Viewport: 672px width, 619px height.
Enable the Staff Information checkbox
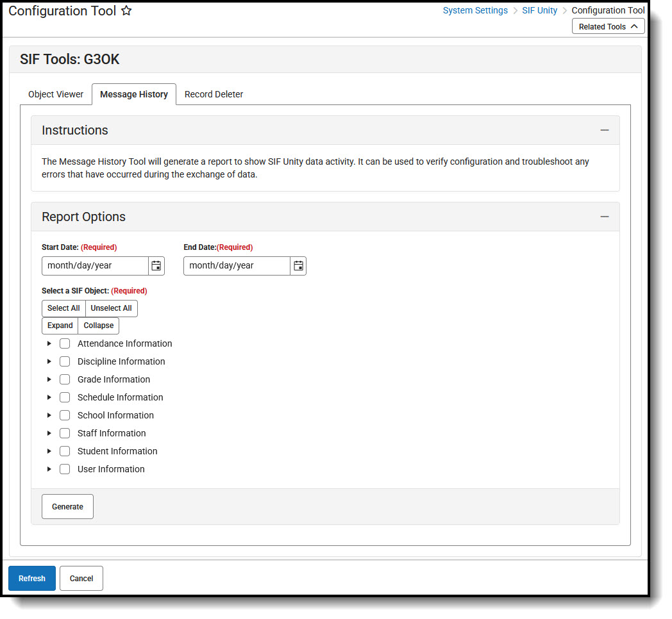[65, 433]
